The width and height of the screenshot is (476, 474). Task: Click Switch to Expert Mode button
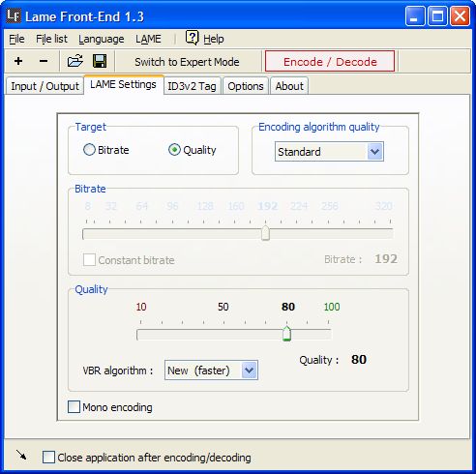[187, 62]
